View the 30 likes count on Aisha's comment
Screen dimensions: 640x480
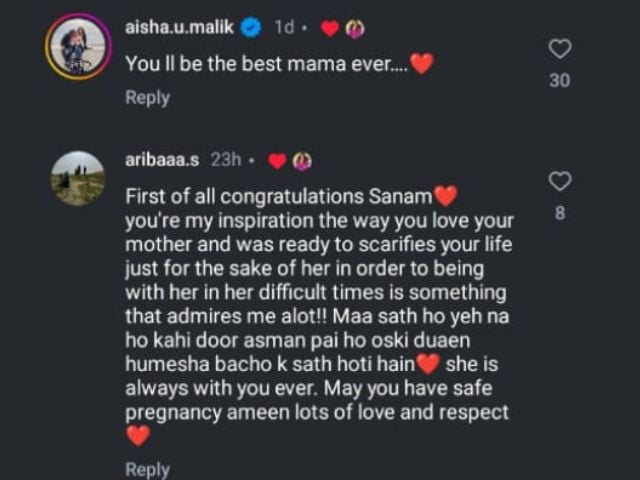click(x=560, y=80)
